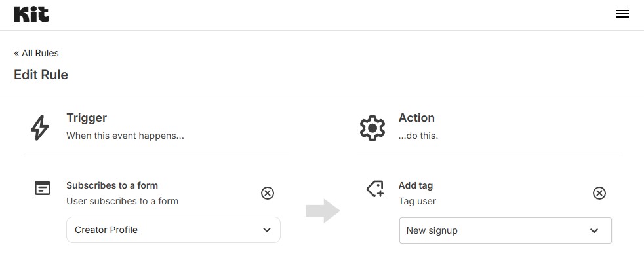Click the Kit logo
This screenshot has height=254, width=644.
(31, 14)
